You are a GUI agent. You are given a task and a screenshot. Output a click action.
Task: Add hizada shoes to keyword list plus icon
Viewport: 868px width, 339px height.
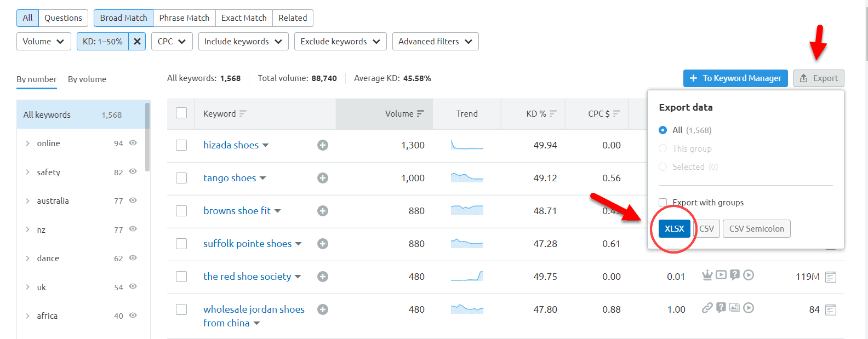(x=323, y=145)
